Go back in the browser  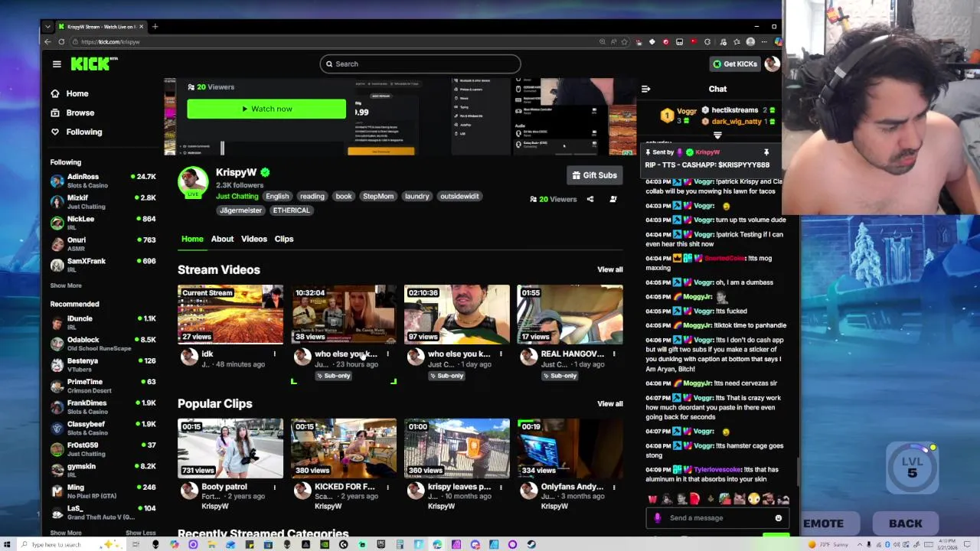(47, 42)
